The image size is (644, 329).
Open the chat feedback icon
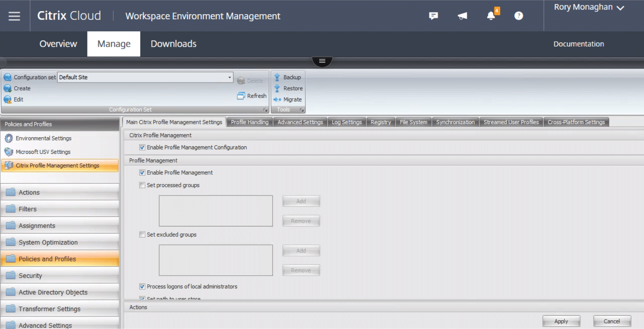434,16
